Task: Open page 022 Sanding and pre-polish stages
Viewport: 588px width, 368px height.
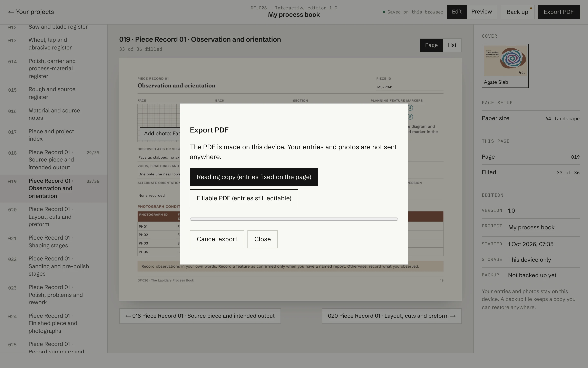Action: (x=53, y=266)
